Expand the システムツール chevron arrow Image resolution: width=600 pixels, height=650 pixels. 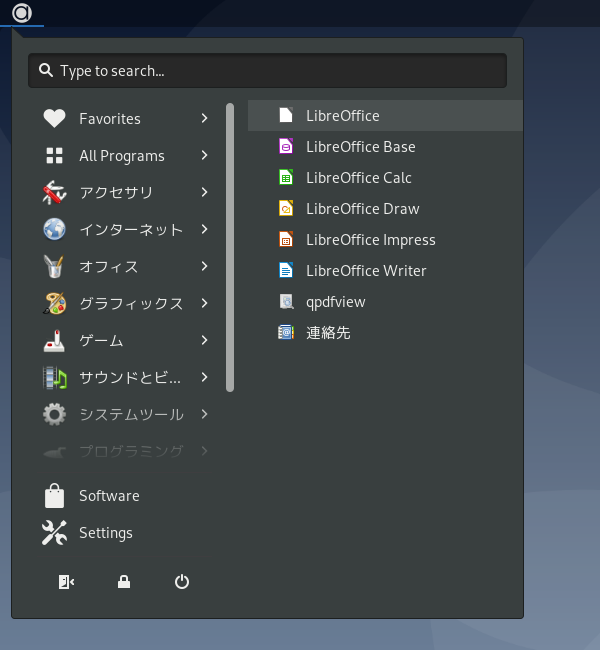(x=204, y=414)
